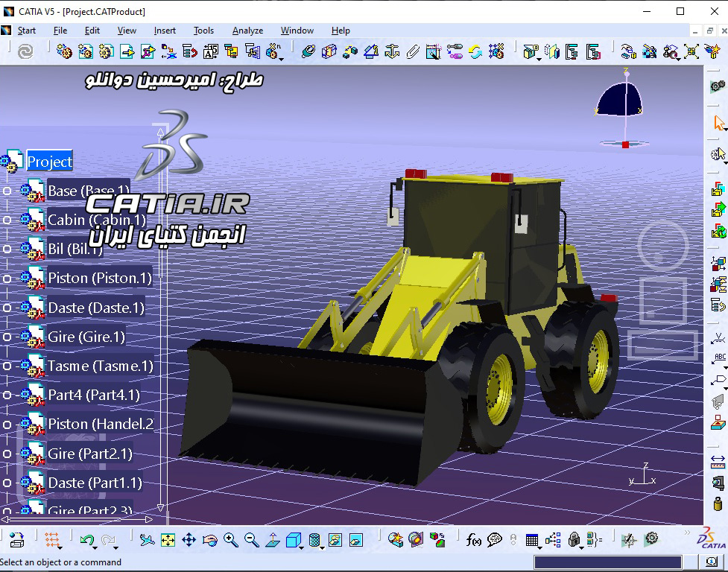Image resolution: width=728 pixels, height=572 pixels.
Task: Click the Coincidence Constraint icon
Action: (x=308, y=51)
